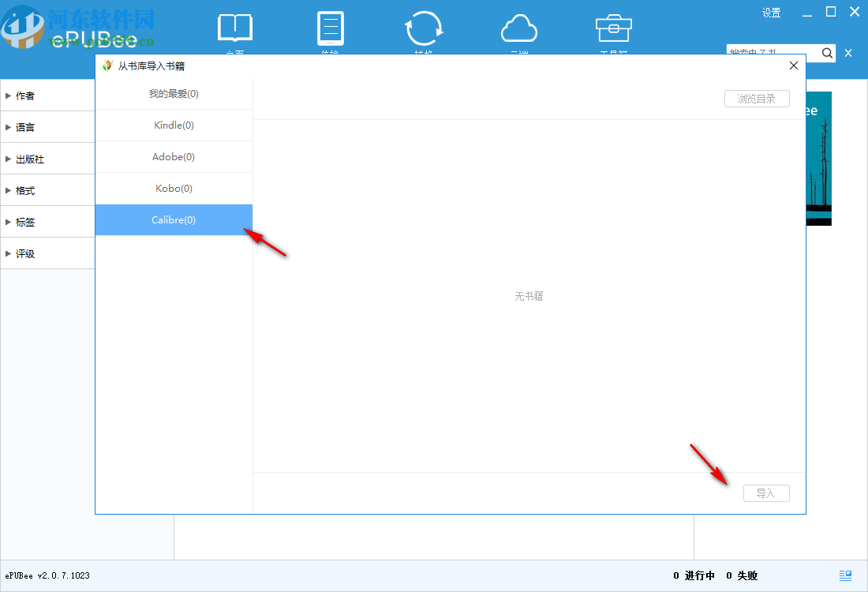The image size is (868, 592).
Task: Click the 浏览目录 browse directory button
Action: pos(757,99)
